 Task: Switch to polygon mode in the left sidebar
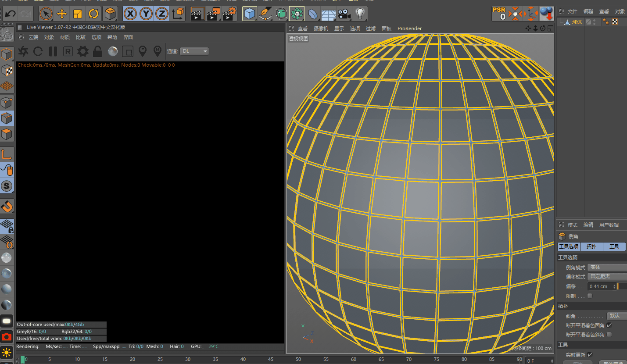(7, 134)
